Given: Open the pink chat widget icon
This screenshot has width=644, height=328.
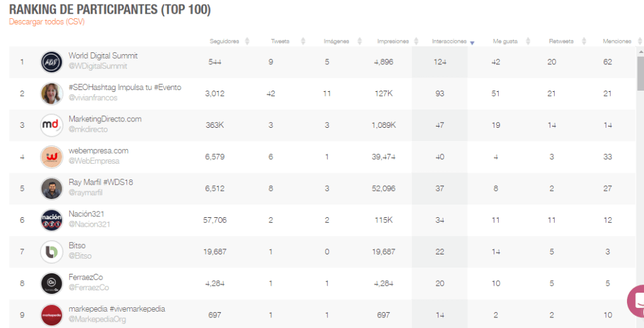Looking at the screenshot, I should coord(636,301).
